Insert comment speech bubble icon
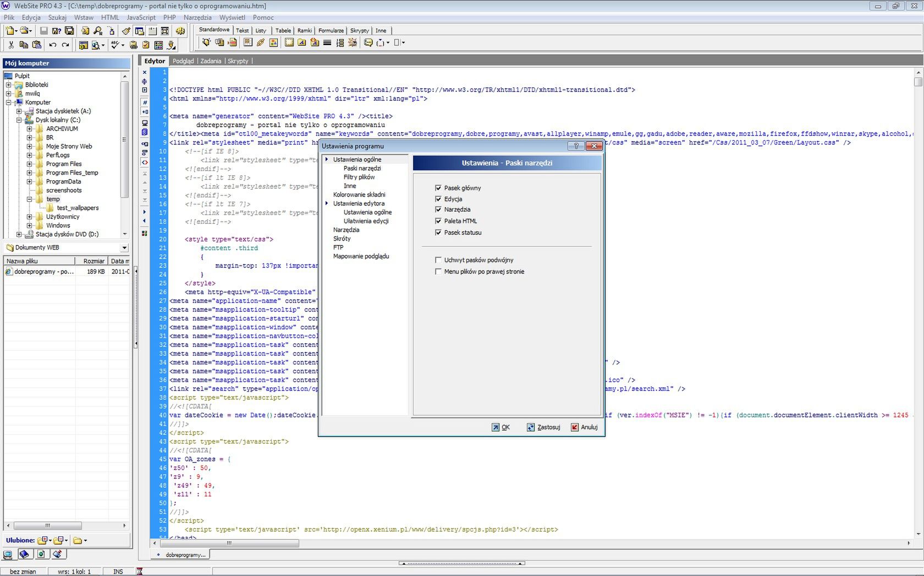Screen dimensions: 924x576 pyautogui.click(x=368, y=42)
